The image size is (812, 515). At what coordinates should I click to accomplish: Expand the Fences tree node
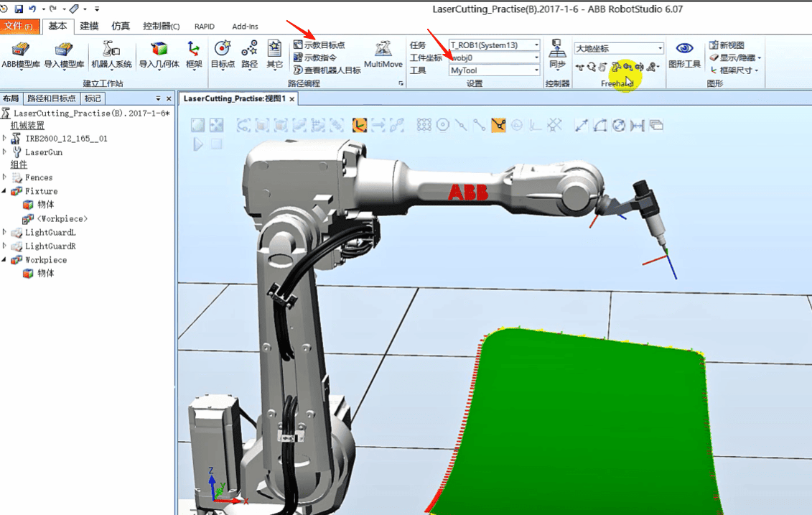(x=4, y=177)
